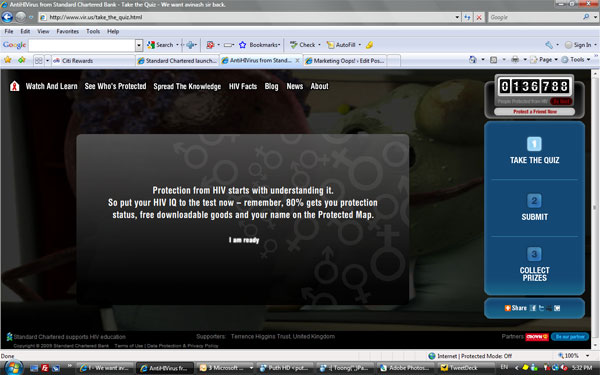This screenshot has height=375, width=600.
Task: Close the AntiHIVirus tab
Action: 297,60
